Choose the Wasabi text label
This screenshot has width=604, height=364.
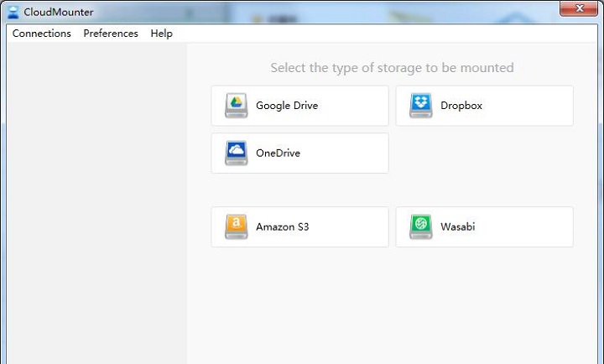click(458, 226)
